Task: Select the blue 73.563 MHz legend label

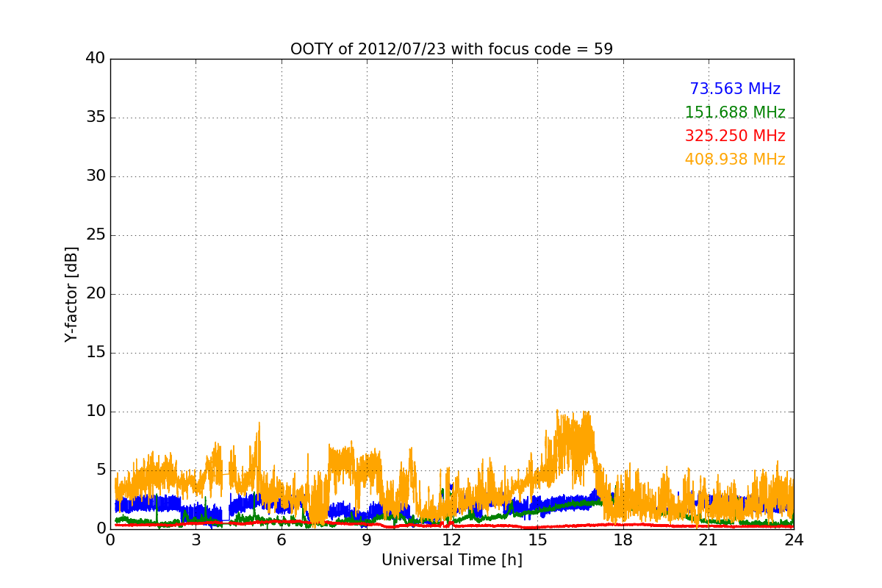Action: click(735, 89)
